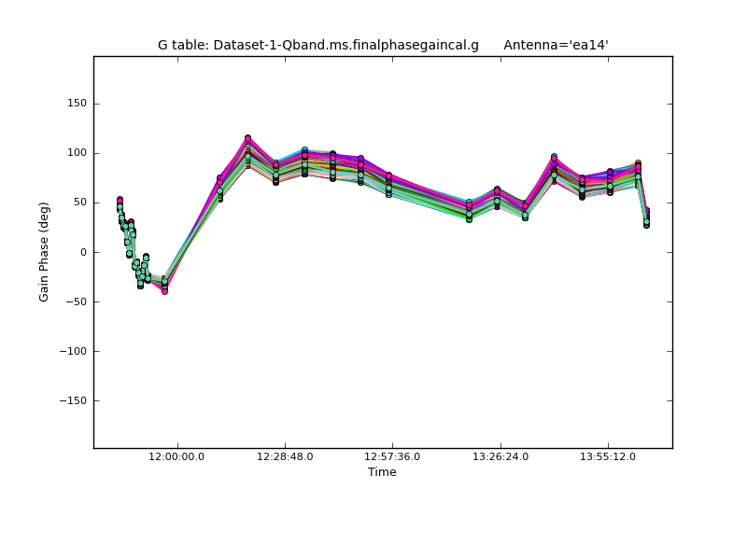The height and width of the screenshot is (560, 747).
Task: Click the lowest data point near −40 degrees
Action: [x=164, y=291]
